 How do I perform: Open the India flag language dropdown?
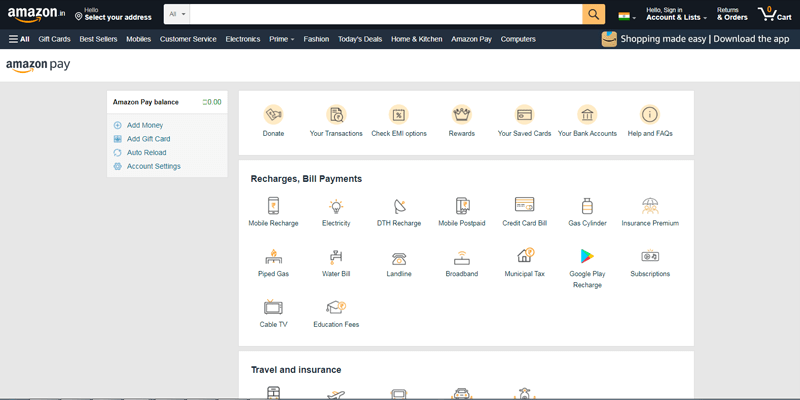(627, 17)
